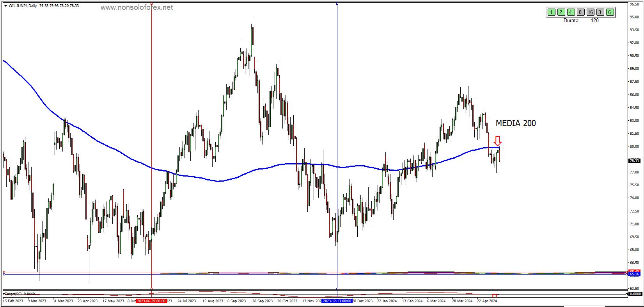Toggle the green button labeled 4
644x307 pixels.
(571, 12)
